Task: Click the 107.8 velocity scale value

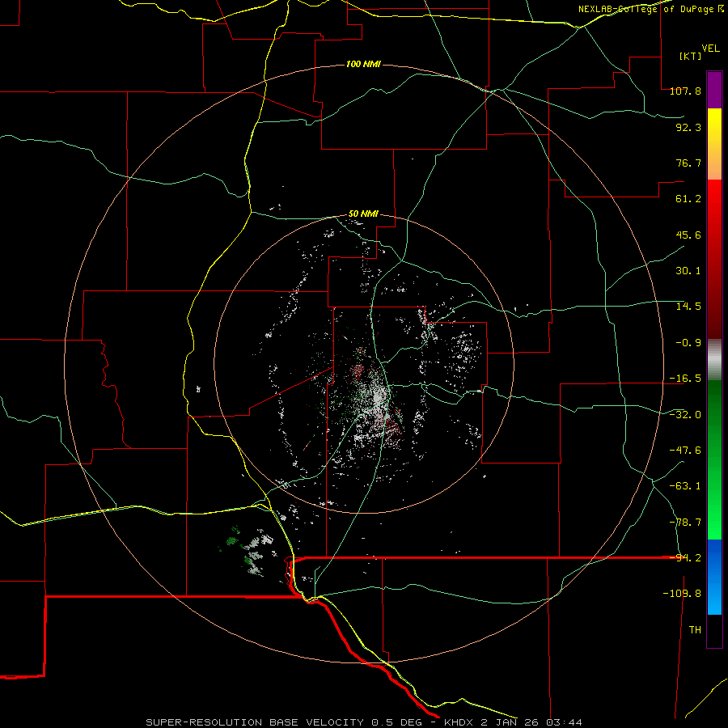Action: pos(685,91)
